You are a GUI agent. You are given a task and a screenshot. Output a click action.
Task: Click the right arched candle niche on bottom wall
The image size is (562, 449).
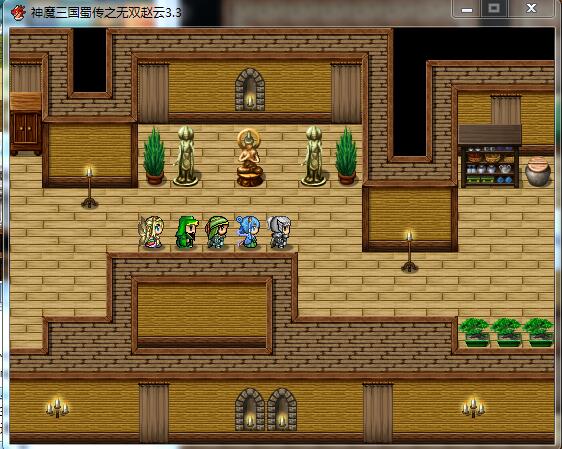[x=282, y=409]
